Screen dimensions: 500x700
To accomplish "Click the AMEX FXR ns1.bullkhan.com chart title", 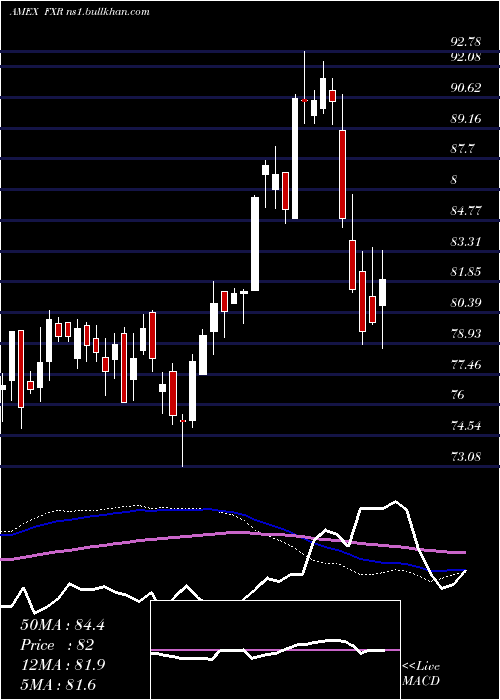I will point(79,12).
